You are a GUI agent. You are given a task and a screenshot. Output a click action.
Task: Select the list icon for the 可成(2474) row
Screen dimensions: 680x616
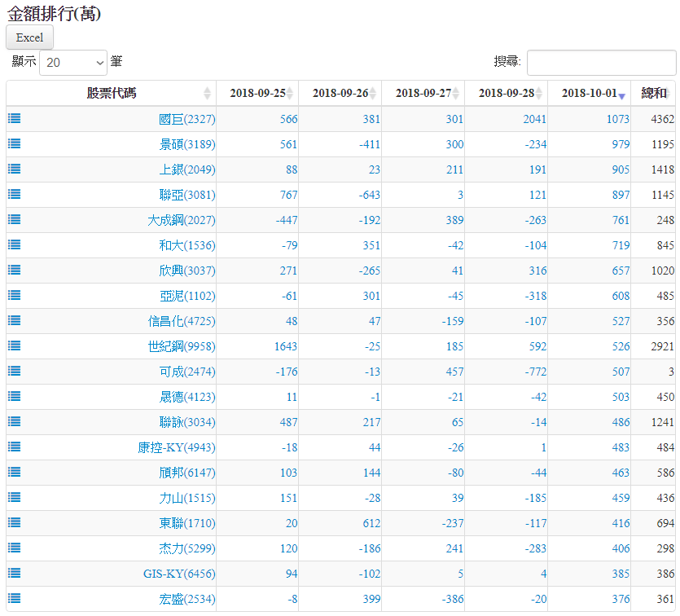pyautogui.click(x=15, y=371)
